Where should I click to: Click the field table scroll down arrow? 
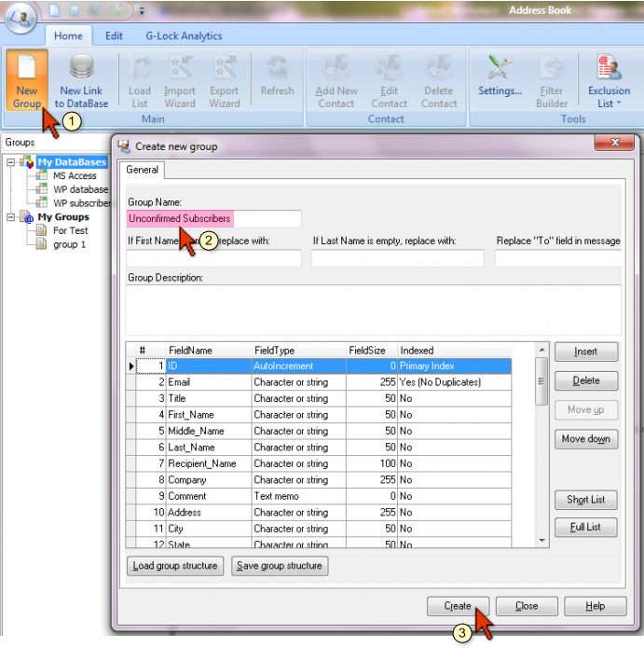tap(541, 541)
